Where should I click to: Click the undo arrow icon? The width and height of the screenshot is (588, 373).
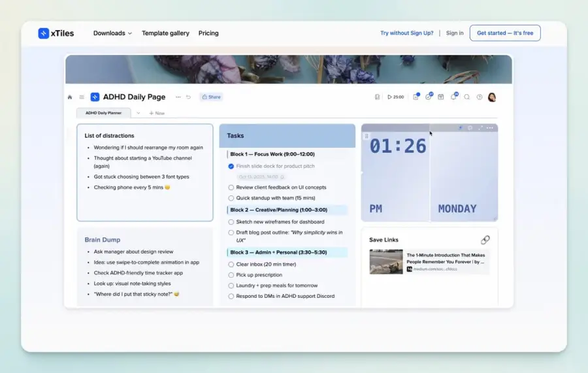(188, 97)
